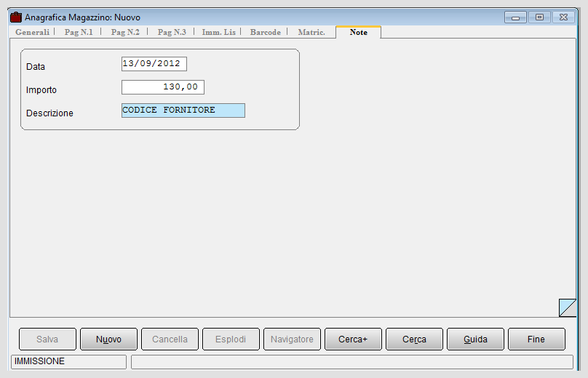Click the page-corner icon at bottom right

pyautogui.click(x=568, y=307)
